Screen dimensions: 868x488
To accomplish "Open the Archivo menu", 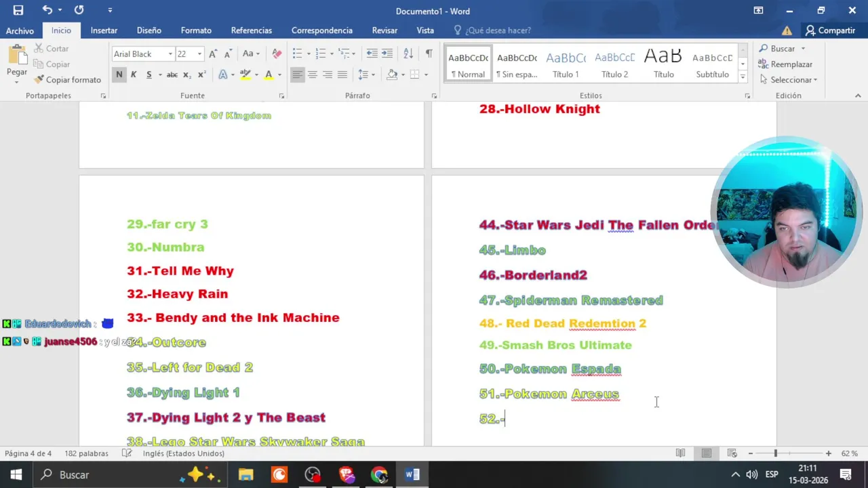I will (20, 30).
